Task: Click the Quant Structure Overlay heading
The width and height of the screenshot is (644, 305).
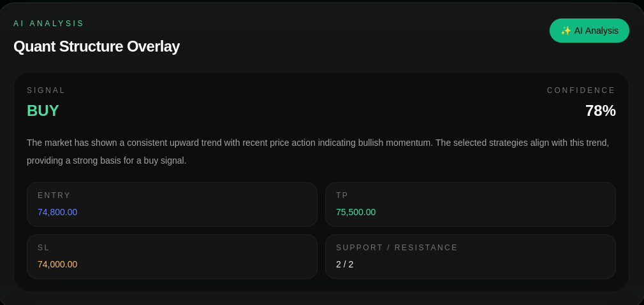Action: click(x=96, y=46)
